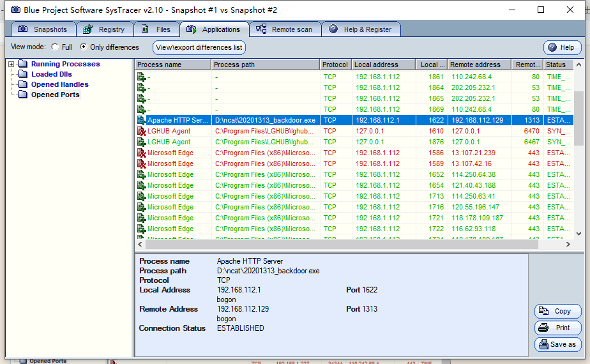This screenshot has height=364, width=590.
Task: Click the Opened Handles folder icon
Action: coord(22,84)
